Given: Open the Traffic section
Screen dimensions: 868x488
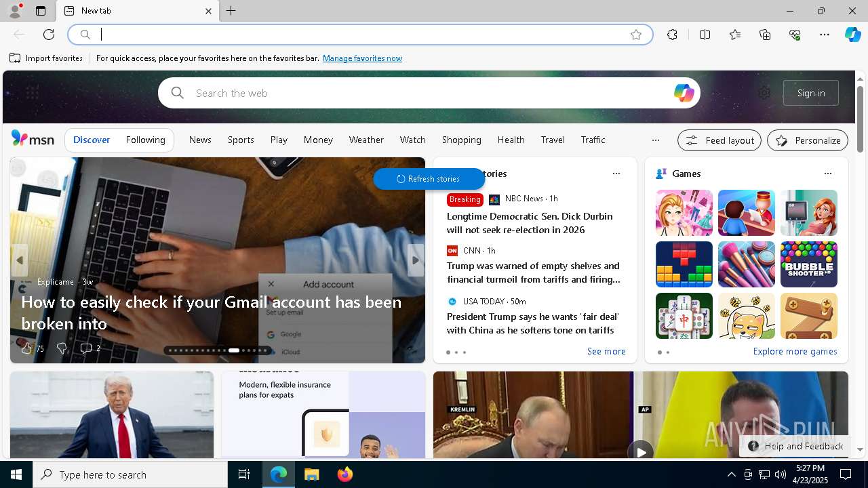Looking at the screenshot, I should [x=593, y=140].
